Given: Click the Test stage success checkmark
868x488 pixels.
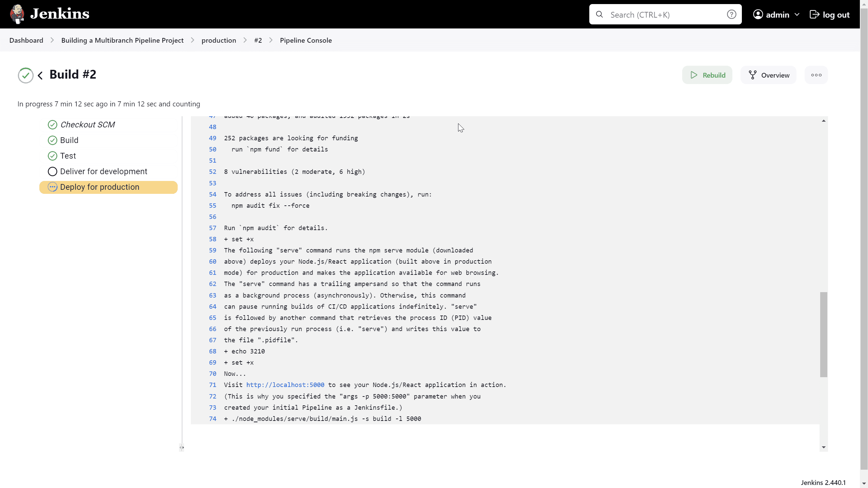Looking at the screenshot, I should pyautogui.click(x=53, y=156).
